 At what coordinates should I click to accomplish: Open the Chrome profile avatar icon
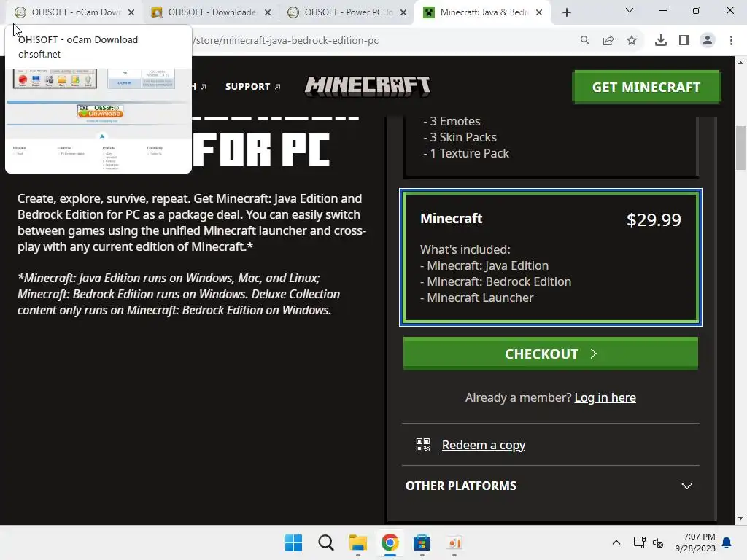pyautogui.click(x=708, y=41)
